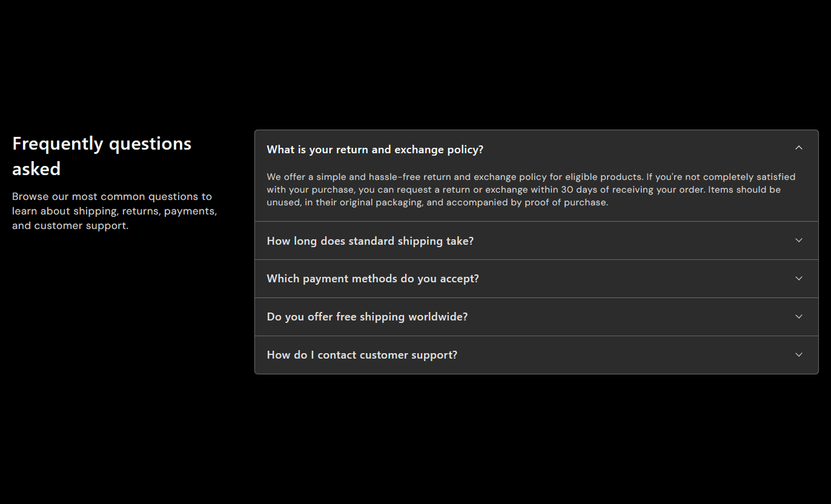Click the "Frequently questions asked" heading

(102, 156)
